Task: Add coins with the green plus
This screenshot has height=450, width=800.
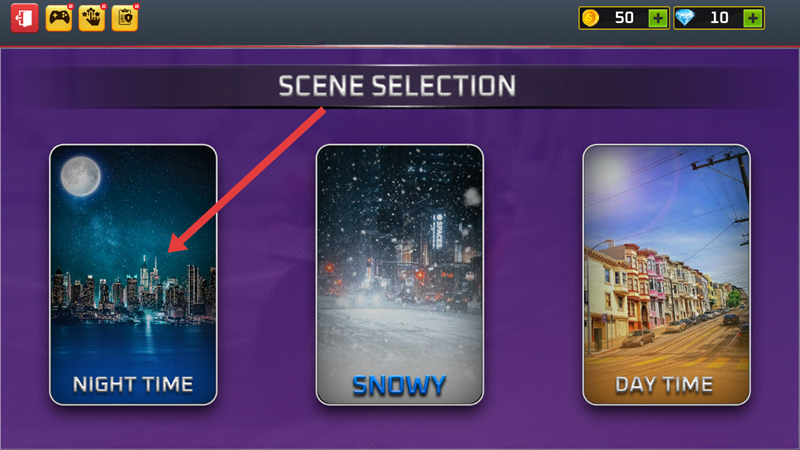Action: (x=658, y=18)
